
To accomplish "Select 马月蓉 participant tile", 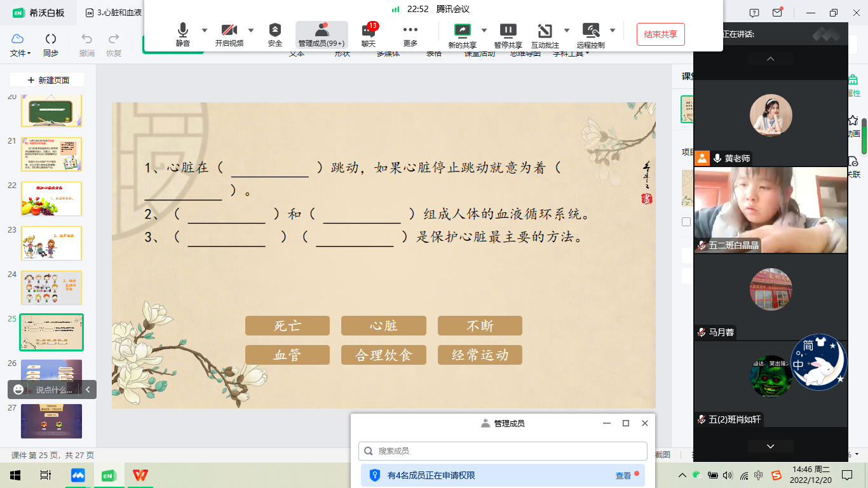I will (770, 297).
